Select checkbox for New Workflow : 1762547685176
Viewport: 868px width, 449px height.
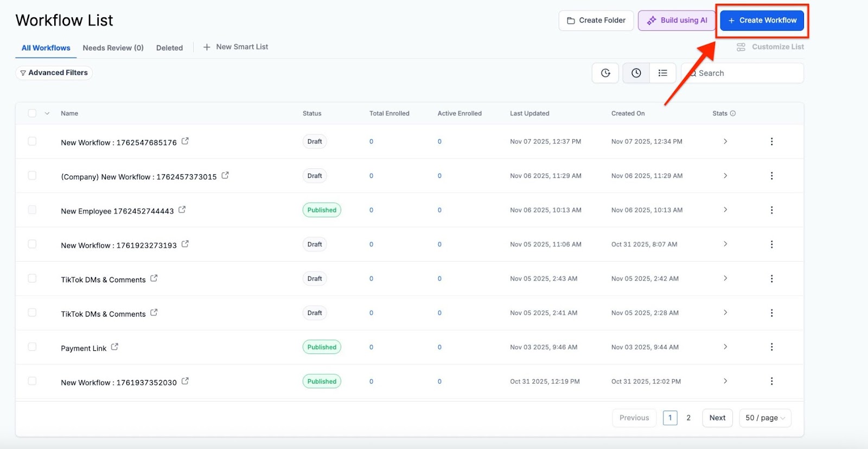pyautogui.click(x=32, y=141)
